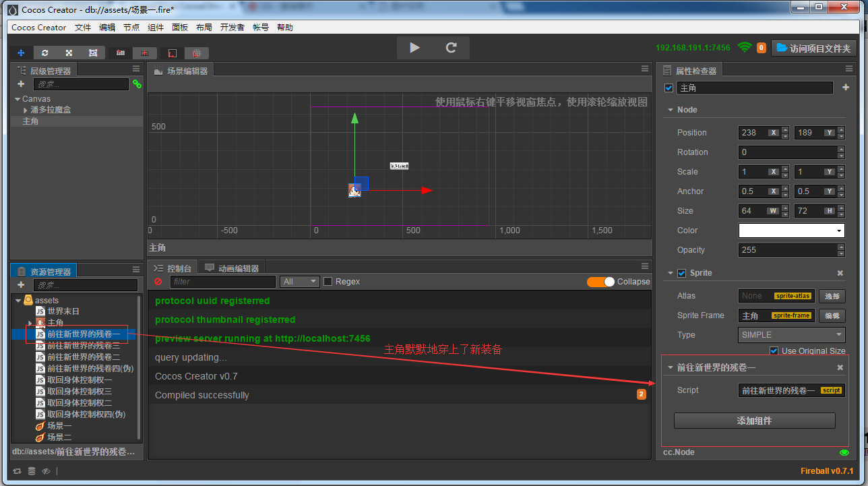Open the log level All dropdown

pyautogui.click(x=301, y=282)
